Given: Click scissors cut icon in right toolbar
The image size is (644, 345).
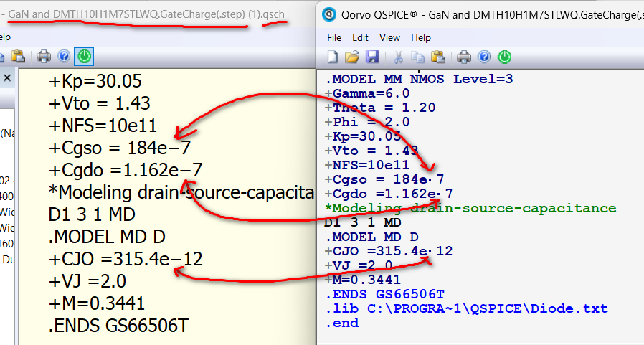Looking at the screenshot, I should tap(398, 57).
